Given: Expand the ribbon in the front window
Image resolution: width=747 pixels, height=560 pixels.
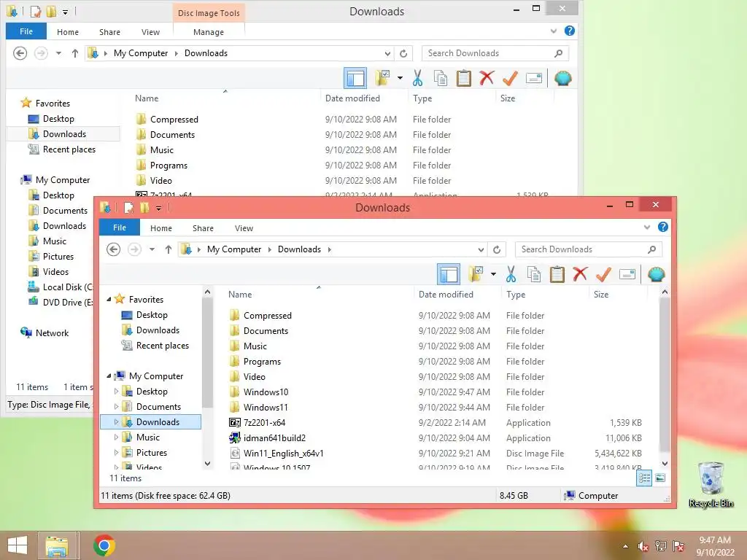Looking at the screenshot, I should [x=647, y=227].
